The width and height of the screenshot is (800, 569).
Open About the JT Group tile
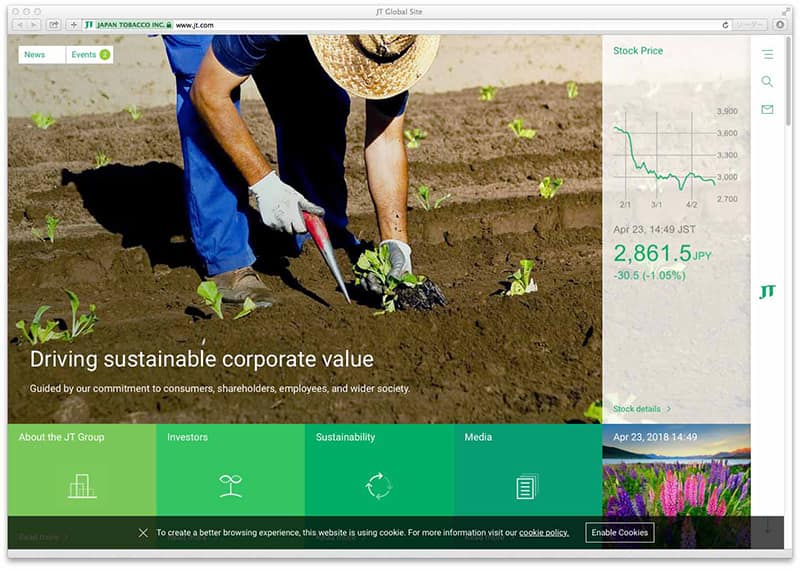pos(82,469)
